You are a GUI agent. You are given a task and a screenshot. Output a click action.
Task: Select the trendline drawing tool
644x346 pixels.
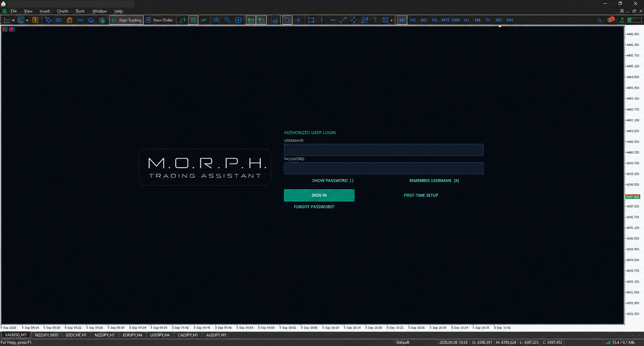343,20
